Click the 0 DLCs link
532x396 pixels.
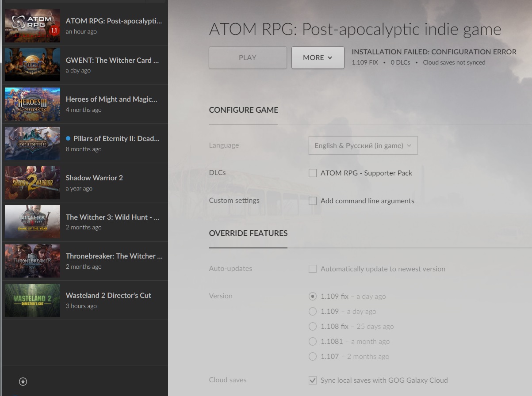[400, 62]
